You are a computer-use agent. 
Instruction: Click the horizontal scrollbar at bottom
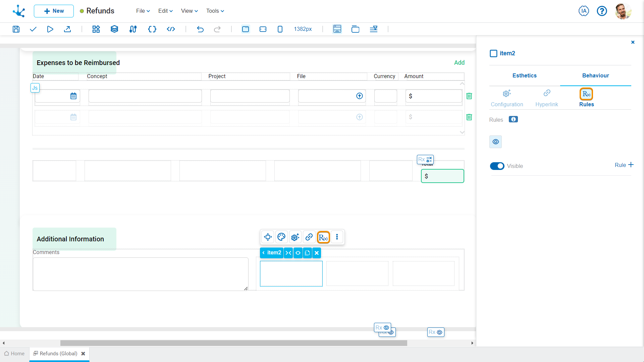pyautogui.click(x=233, y=343)
